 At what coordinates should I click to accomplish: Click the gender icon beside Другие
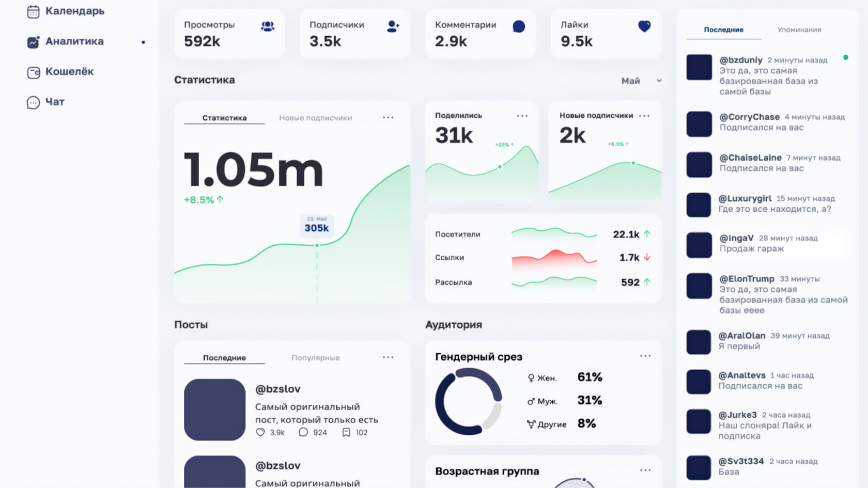(531, 424)
